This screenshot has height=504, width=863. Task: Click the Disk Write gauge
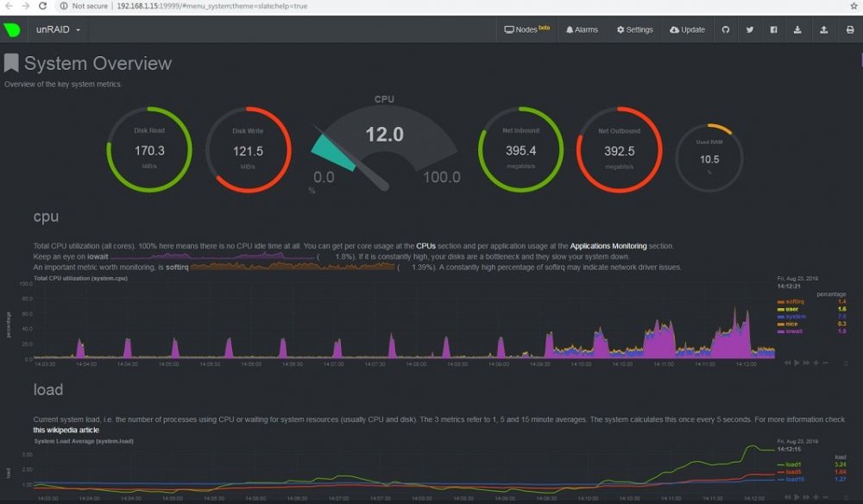(x=248, y=149)
